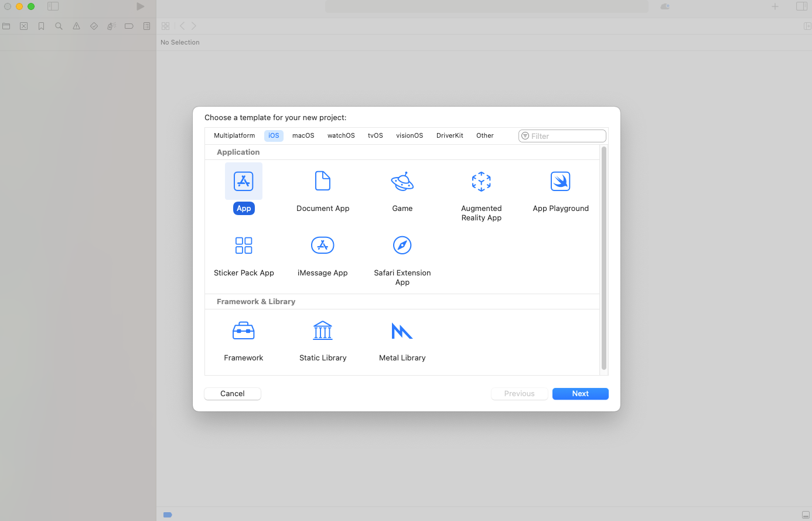Add an editor on the right

tap(807, 26)
